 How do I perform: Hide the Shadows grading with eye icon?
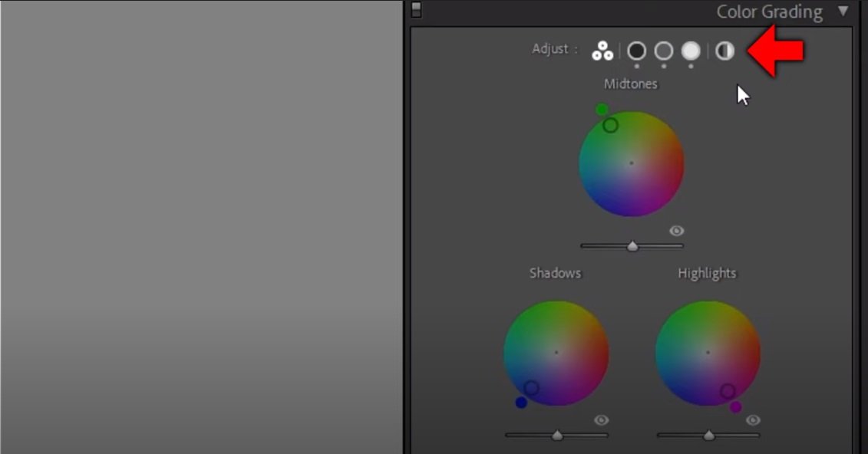point(601,420)
